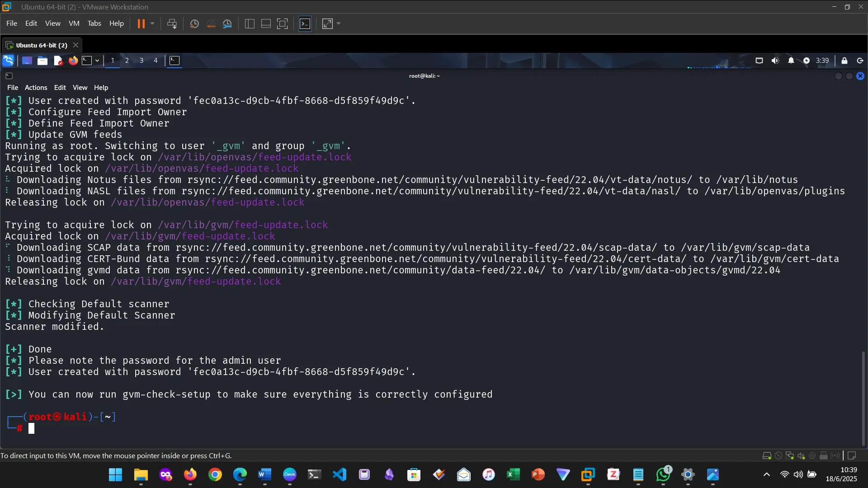
Task: Open Kali applications menu icon
Action: [8, 61]
